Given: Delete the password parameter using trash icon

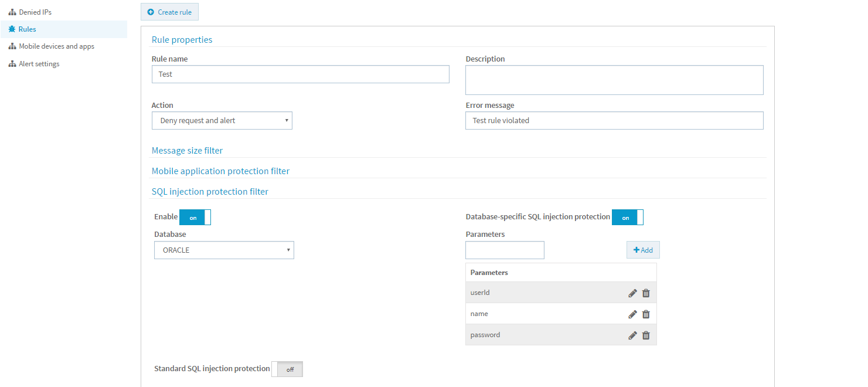Looking at the screenshot, I should (646, 334).
